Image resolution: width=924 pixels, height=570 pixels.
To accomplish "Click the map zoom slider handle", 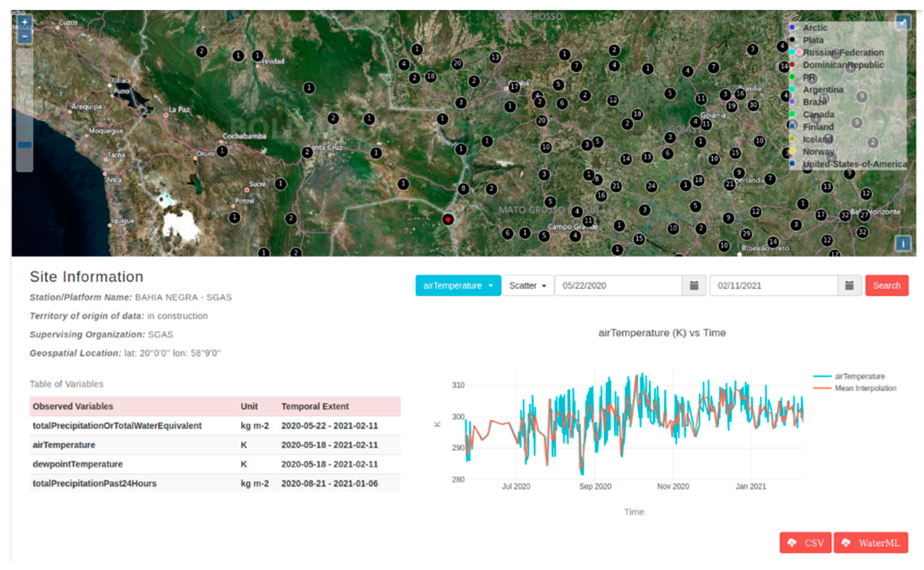I will (24, 144).
